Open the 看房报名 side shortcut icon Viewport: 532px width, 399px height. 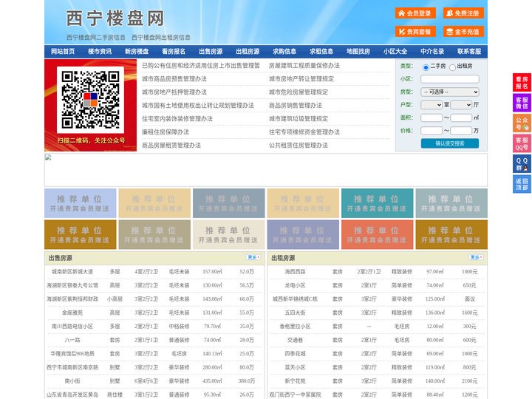point(522,83)
